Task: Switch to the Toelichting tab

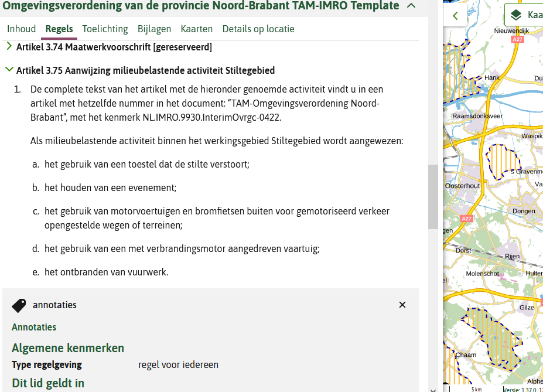Action: click(105, 29)
